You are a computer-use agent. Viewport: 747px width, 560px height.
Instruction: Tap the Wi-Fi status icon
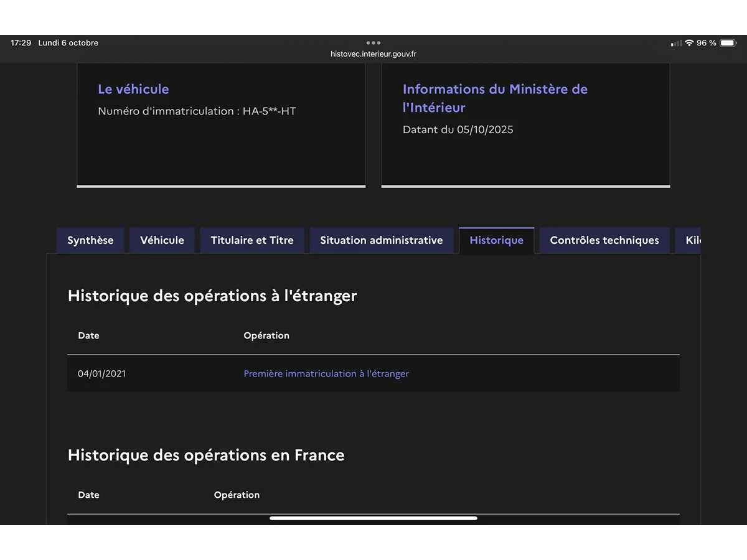pos(689,43)
